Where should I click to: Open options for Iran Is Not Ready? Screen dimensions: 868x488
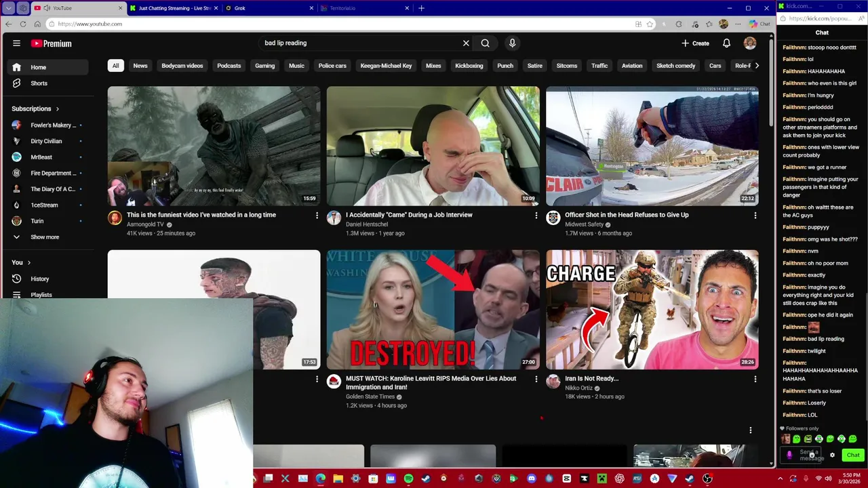755,380
